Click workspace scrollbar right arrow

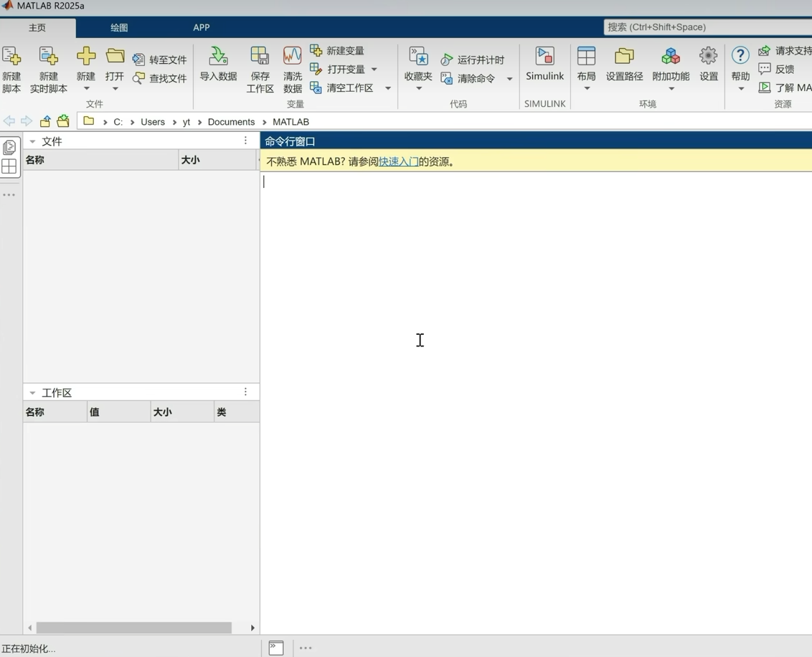252,628
